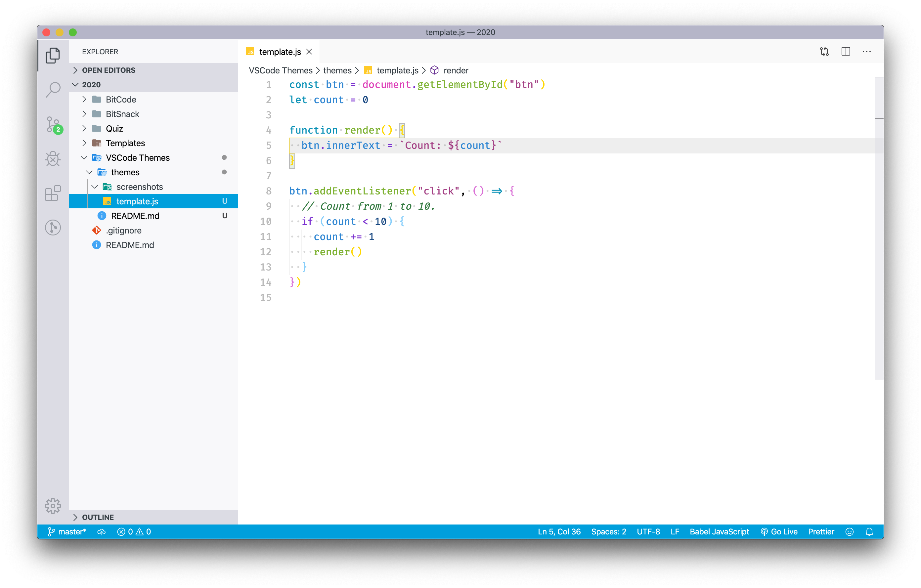This screenshot has width=921, height=588.
Task: Select the template.js editor tab
Action: [x=280, y=52]
